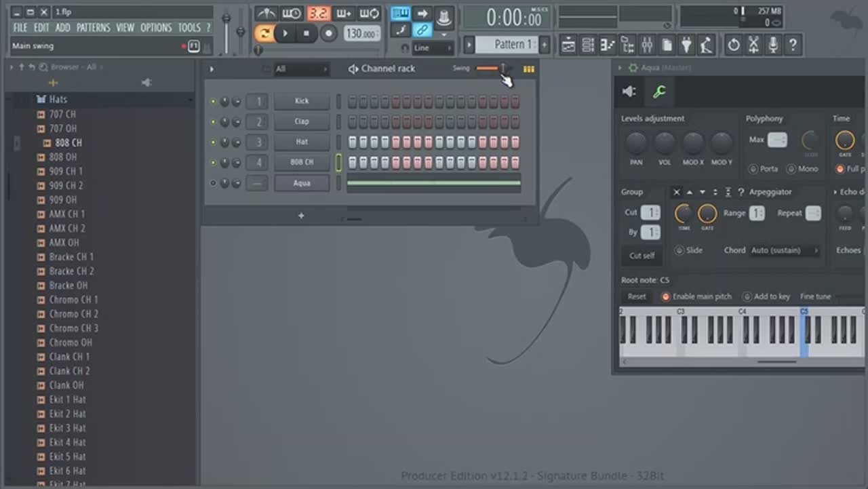Enable the Mono option in Polyphony
This screenshot has width=868, height=489.
[x=791, y=169]
